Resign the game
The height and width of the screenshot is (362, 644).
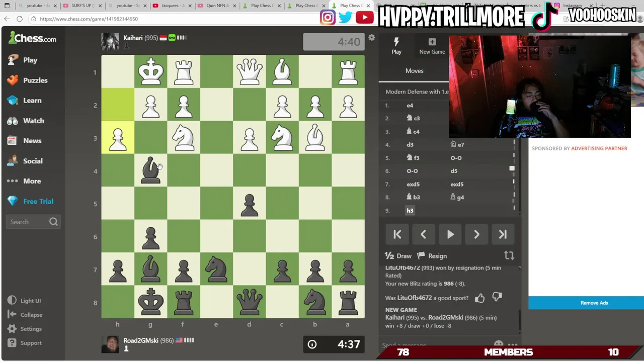432,256
